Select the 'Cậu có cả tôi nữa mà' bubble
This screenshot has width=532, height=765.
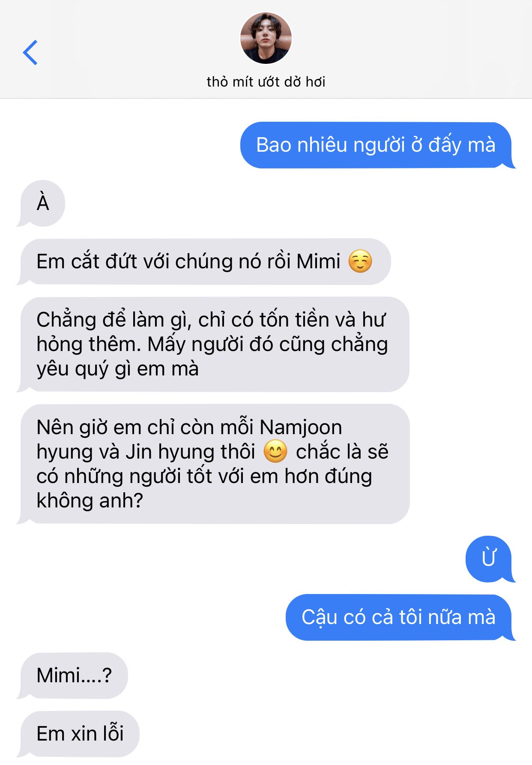pyautogui.click(x=400, y=617)
